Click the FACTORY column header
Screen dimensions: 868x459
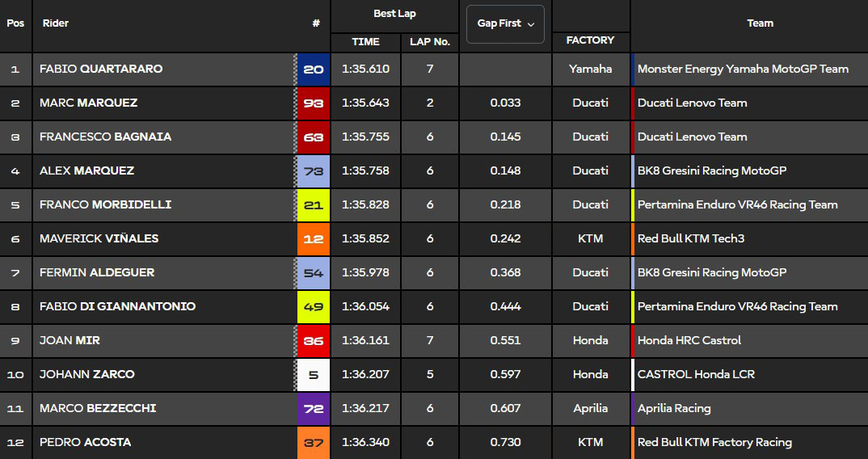coord(590,40)
